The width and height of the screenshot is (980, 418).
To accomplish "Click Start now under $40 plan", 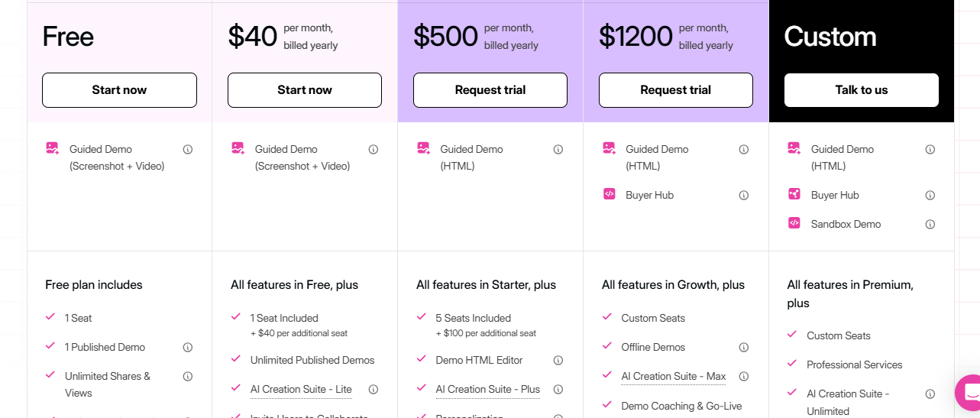I will (x=305, y=90).
